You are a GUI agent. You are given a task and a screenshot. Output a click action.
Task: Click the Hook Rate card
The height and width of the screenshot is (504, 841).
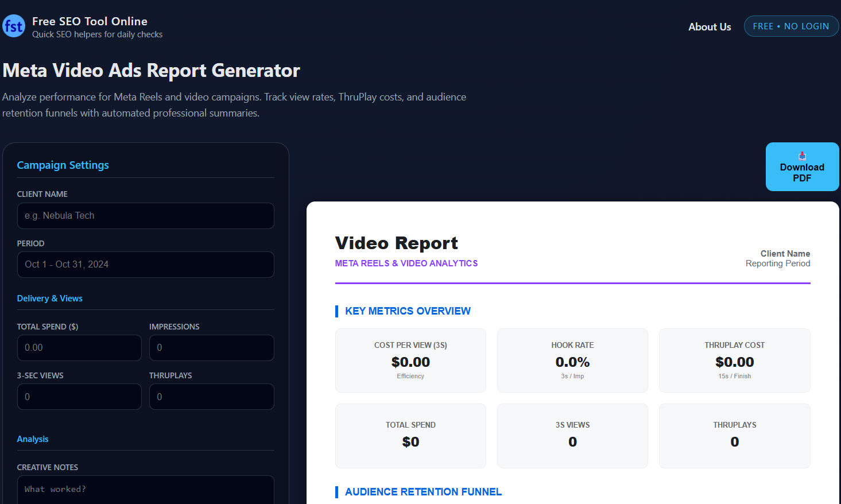click(x=572, y=360)
